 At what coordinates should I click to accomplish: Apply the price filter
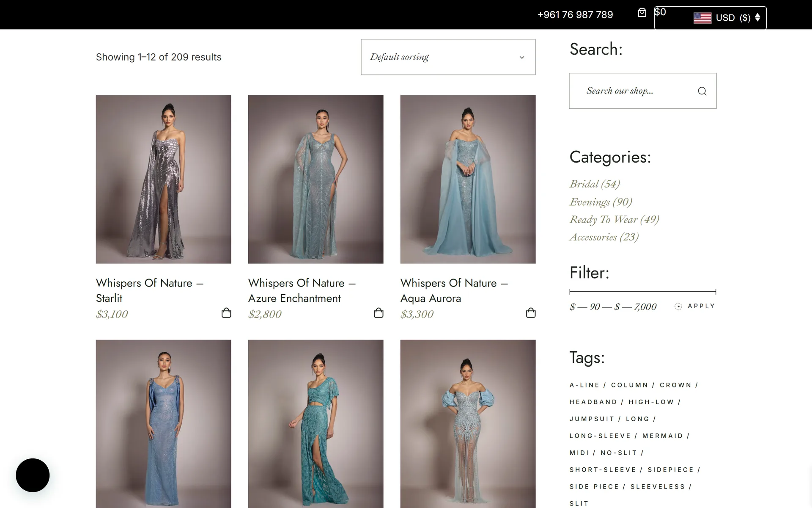coord(695,306)
